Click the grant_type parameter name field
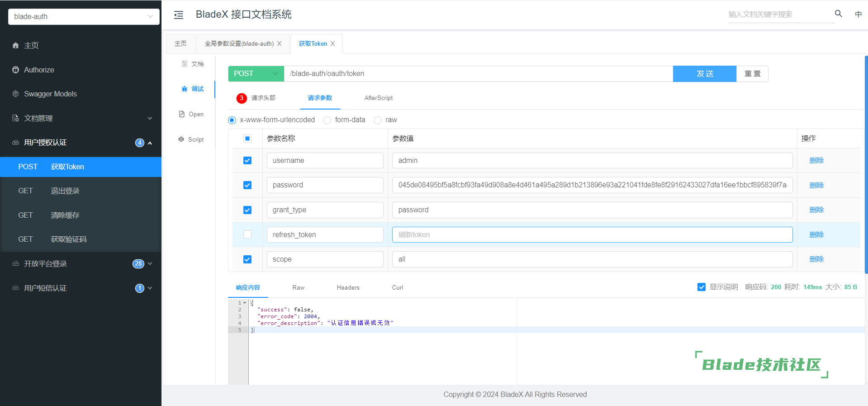868x406 pixels. (x=325, y=210)
